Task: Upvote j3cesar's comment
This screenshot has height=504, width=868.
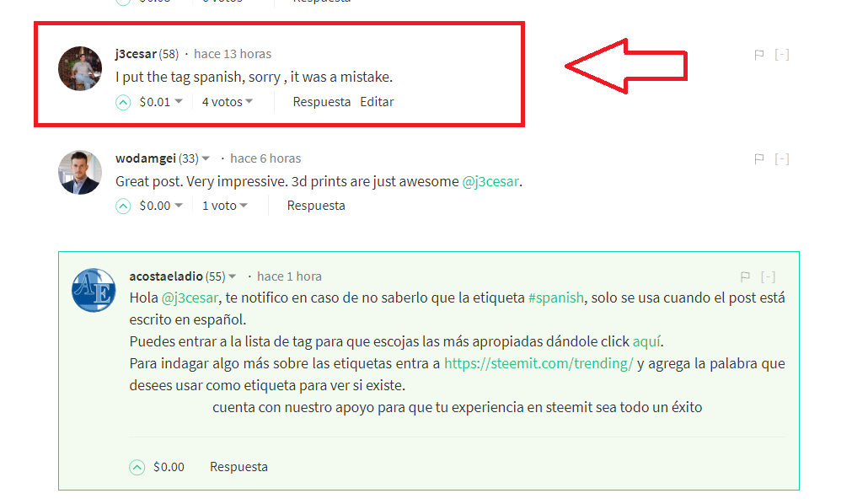Action: point(123,103)
